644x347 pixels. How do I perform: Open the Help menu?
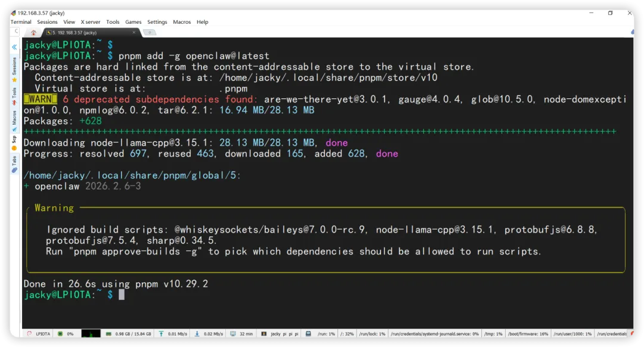pos(202,22)
